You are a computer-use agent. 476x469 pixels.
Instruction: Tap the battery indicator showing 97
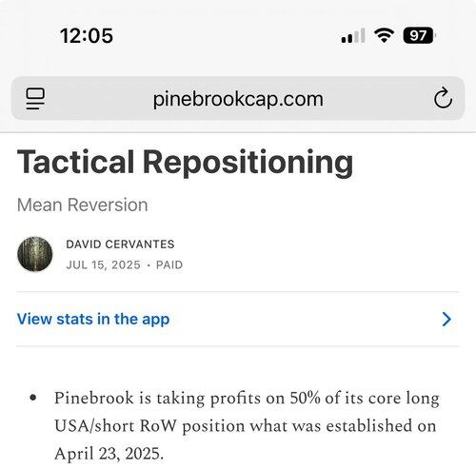coord(419,35)
